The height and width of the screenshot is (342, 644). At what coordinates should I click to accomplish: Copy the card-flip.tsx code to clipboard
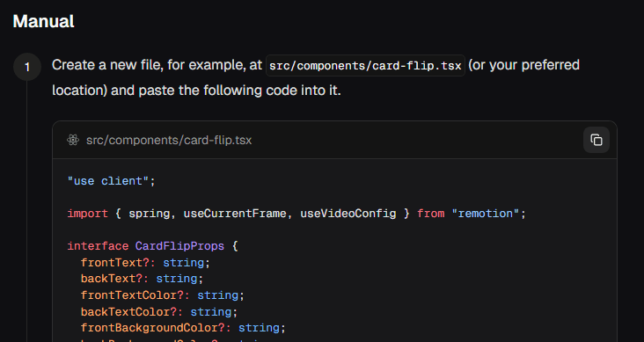click(x=596, y=140)
